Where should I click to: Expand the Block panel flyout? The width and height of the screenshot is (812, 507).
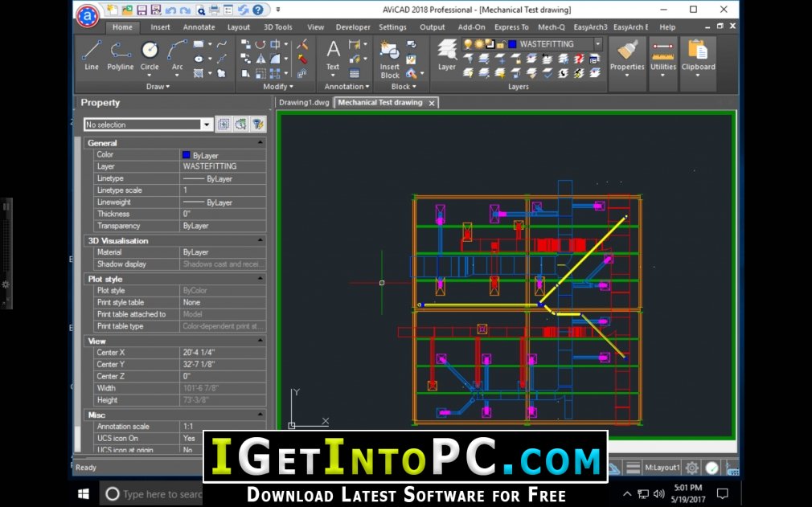click(404, 87)
